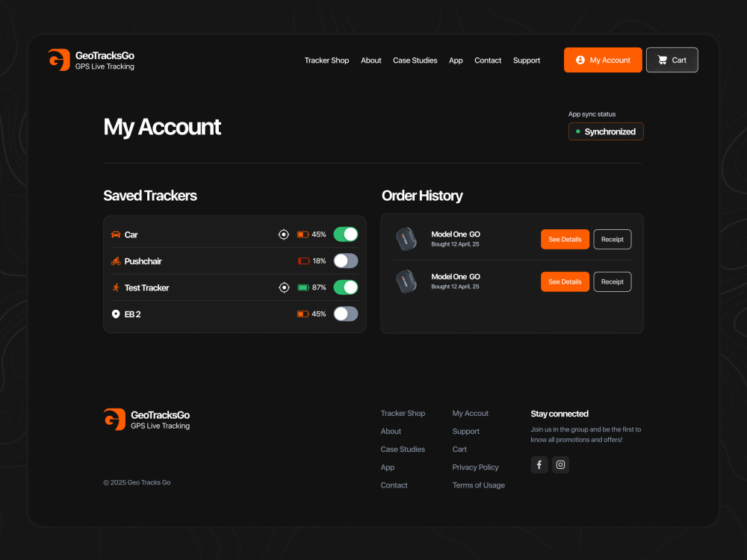Click the Pushchair tracker bike icon
Image resolution: width=747 pixels, height=560 pixels.
(x=116, y=261)
